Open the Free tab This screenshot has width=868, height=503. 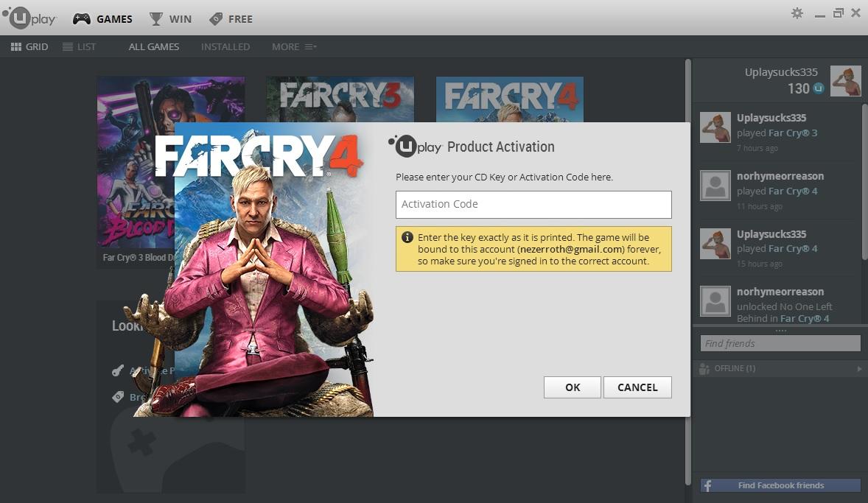pyautogui.click(x=231, y=19)
